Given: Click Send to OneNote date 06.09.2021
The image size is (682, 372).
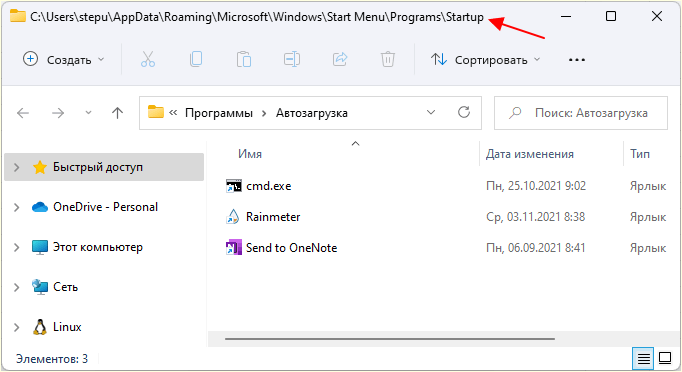Looking at the screenshot, I should coord(535,248).
